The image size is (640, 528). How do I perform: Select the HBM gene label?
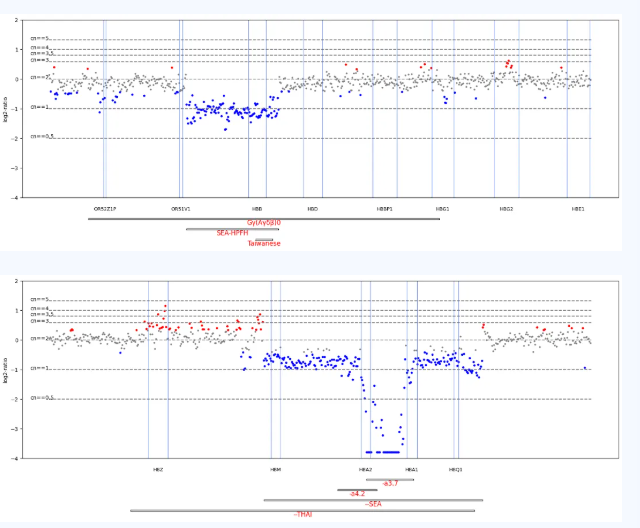tap(275, 469)
